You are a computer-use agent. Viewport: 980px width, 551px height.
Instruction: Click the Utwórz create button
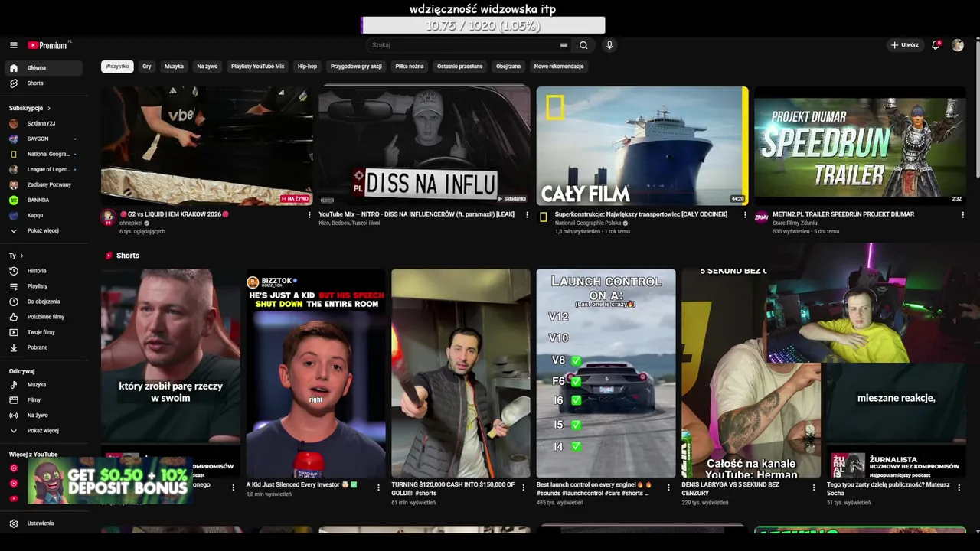pos(904,45)
